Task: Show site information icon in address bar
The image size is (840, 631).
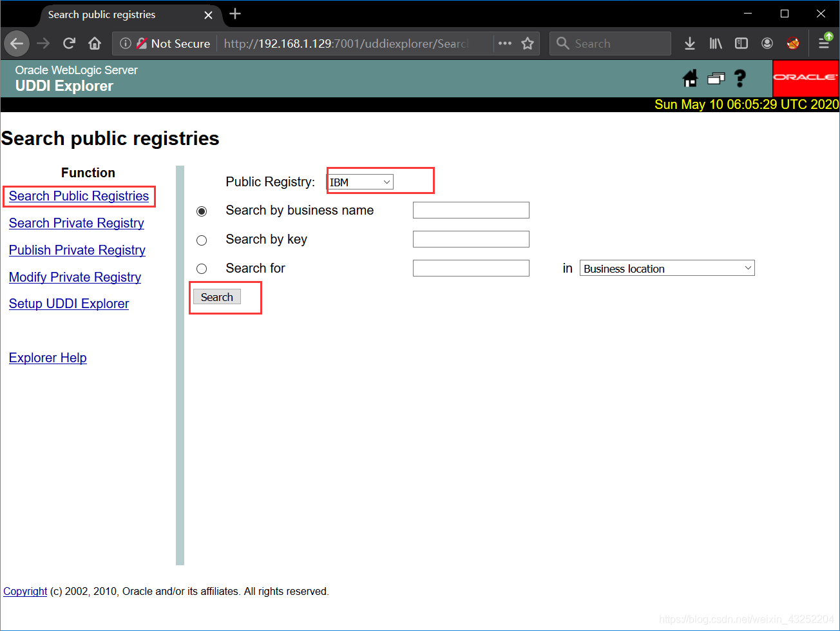Action: pyautogui.click(x=126, y=44)
